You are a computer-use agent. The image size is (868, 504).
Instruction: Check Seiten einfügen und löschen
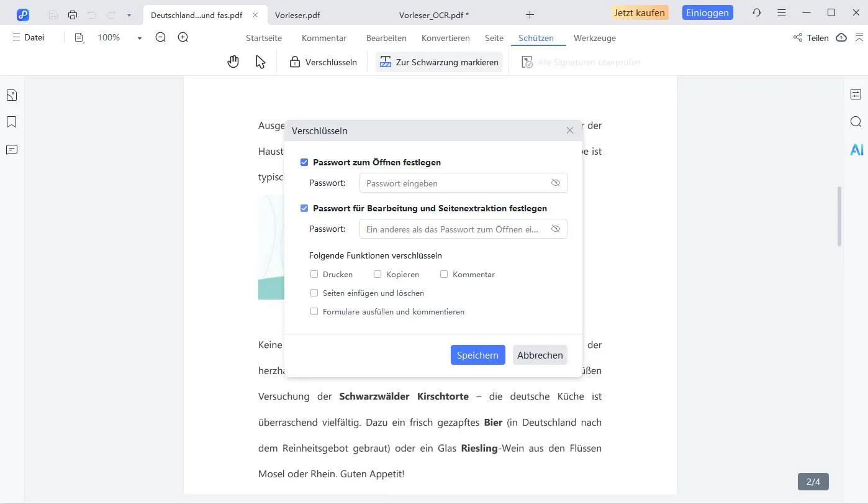pyautogui.click(x=314, y=293)
